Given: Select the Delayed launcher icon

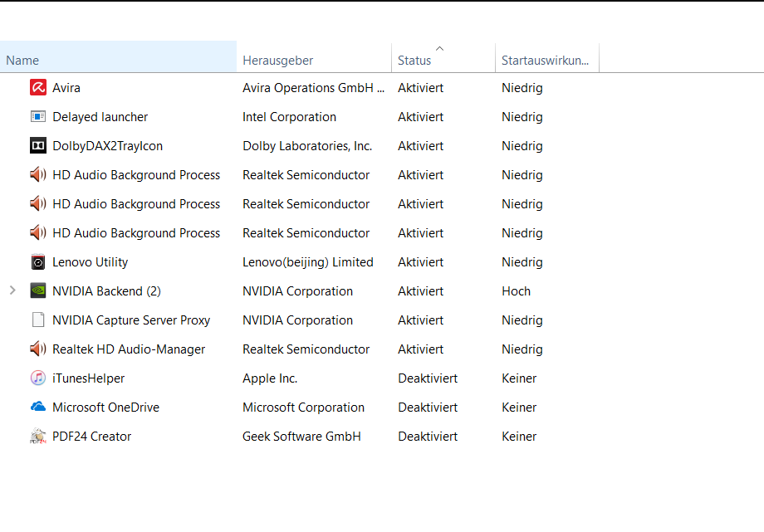Looking at the screenshot, I should click(38, 117).
